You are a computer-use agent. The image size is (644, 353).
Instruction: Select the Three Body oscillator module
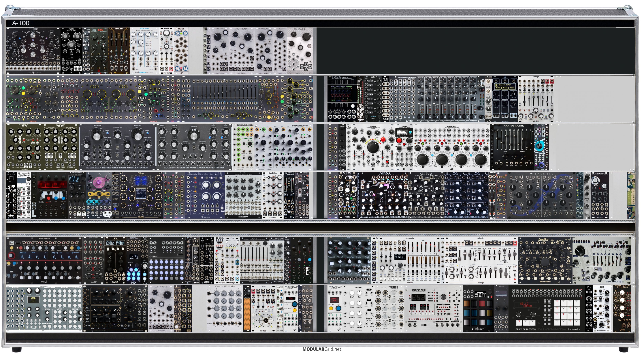pyautogui.click(x=33, y=51)
